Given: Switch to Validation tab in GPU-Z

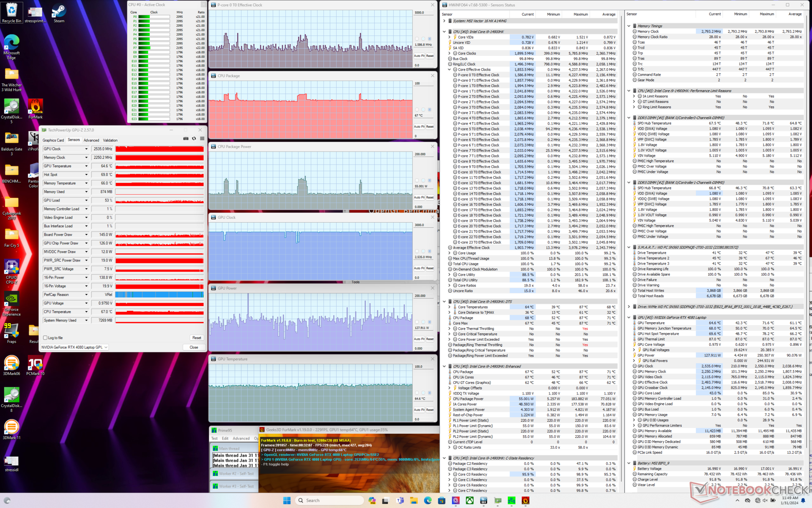Looking at the screenshot, I should point(110,140).
